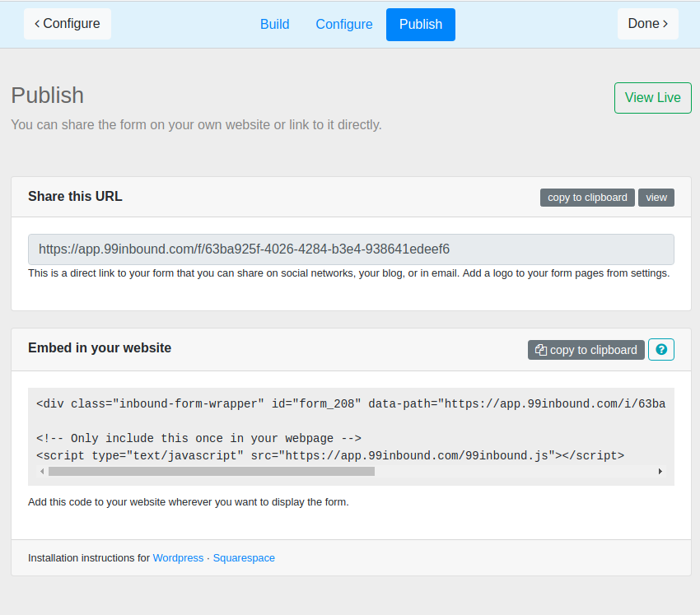
Task: Open the center Configure tab
Action: click(344, 25)
